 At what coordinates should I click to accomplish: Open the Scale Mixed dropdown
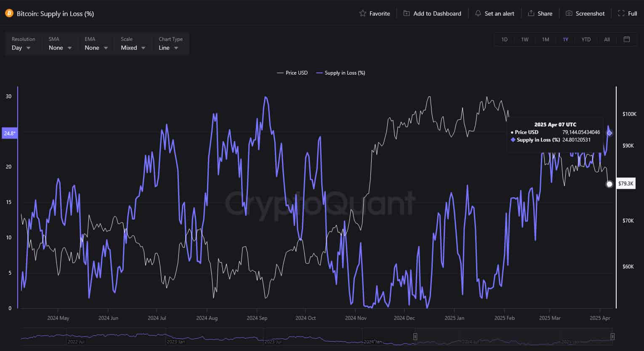click(133, 48)
